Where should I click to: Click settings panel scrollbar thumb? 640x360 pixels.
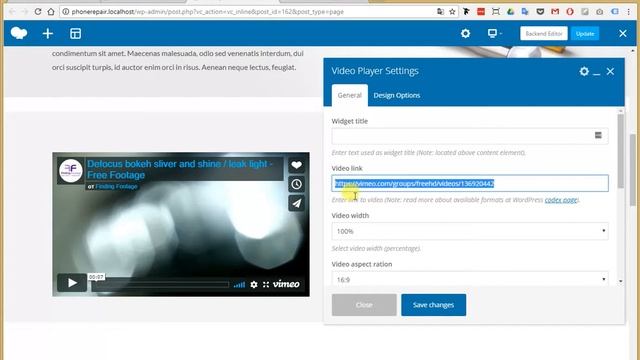point(620,151)
